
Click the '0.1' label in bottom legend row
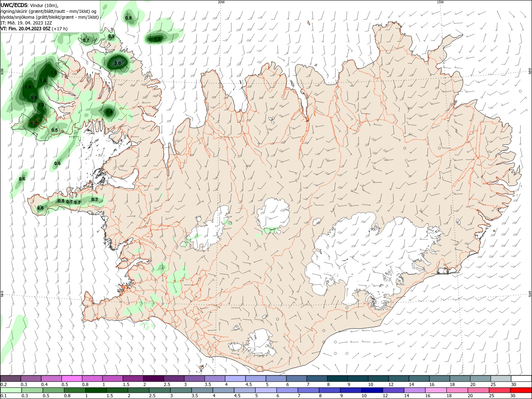[x=4, y=396]
